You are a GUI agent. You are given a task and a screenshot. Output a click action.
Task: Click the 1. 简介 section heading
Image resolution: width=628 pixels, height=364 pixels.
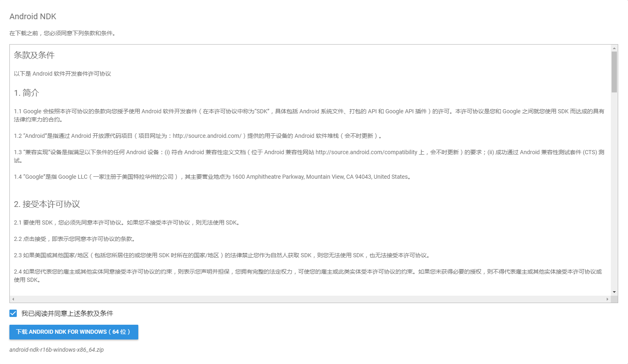tap(26, 93)
